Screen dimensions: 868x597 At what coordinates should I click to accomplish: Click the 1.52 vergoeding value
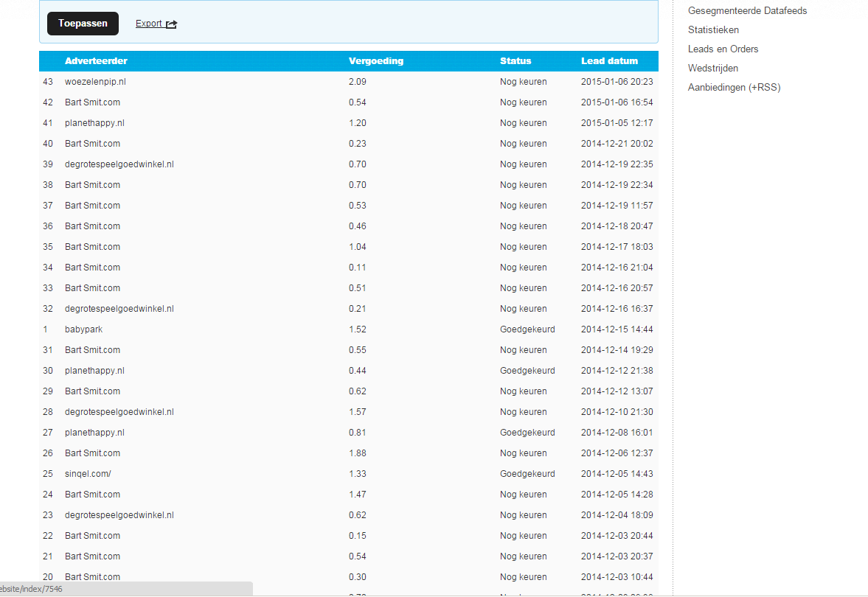358,329
